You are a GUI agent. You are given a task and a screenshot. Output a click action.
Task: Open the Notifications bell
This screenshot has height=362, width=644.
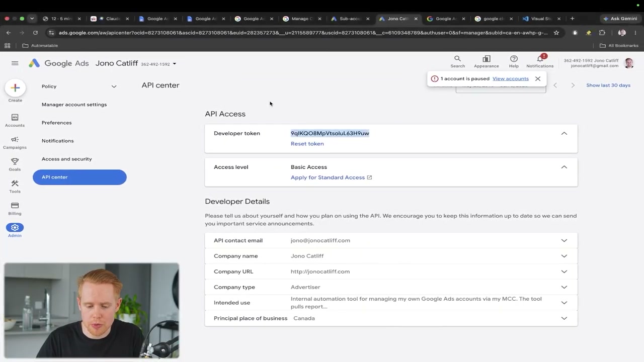pyautogui.click(x=540, y=61)
